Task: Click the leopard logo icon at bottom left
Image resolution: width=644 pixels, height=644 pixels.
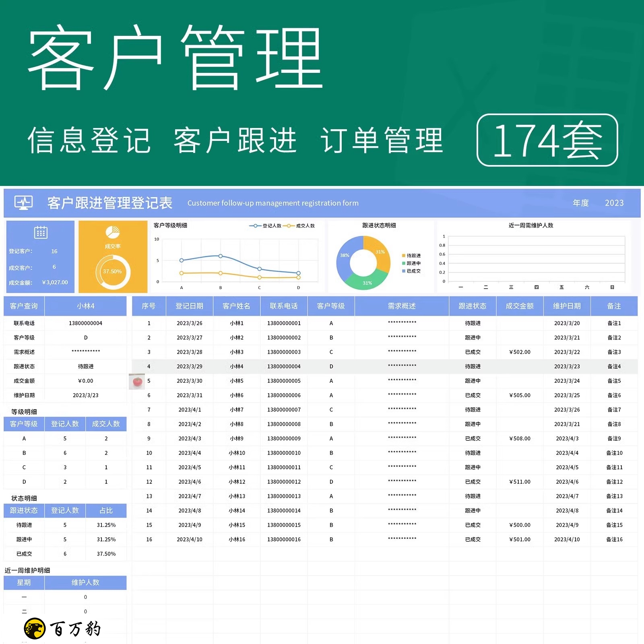Action: click(35, 628)
